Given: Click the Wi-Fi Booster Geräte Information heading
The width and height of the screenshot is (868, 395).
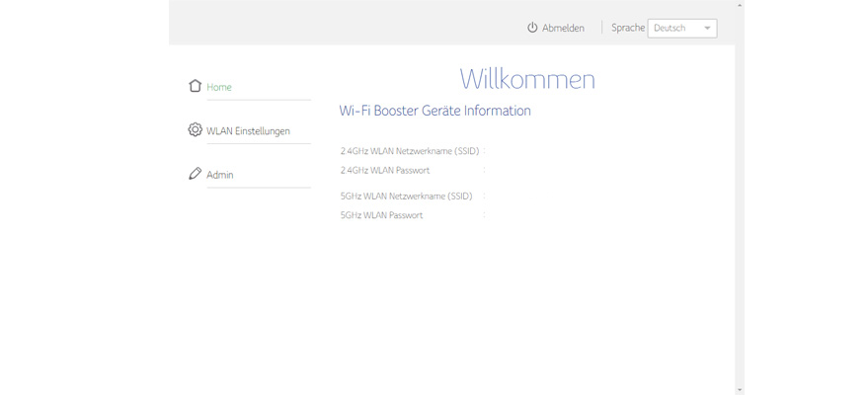Looking at the screenshot, I should (x=434, y=111).
